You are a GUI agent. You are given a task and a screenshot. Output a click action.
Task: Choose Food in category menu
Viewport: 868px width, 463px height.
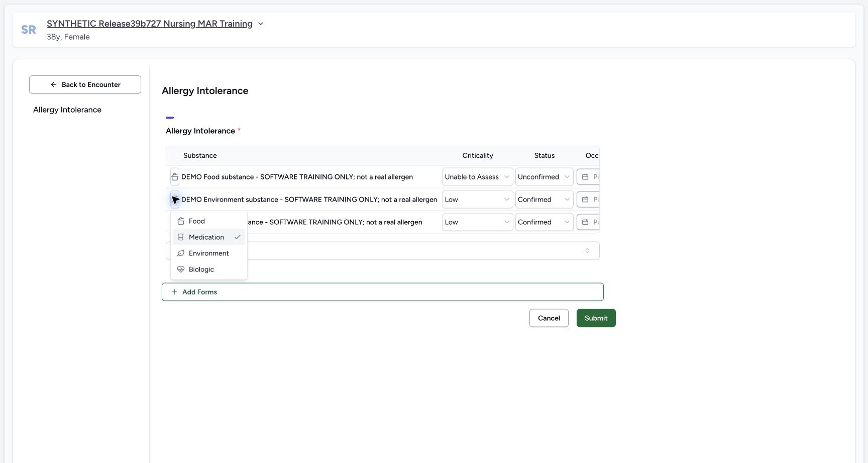point(208,221)
